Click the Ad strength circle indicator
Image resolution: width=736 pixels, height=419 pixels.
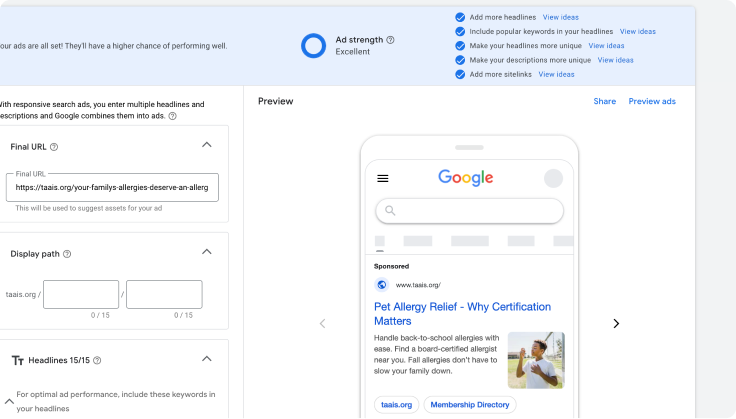click(x=313, y=46)
